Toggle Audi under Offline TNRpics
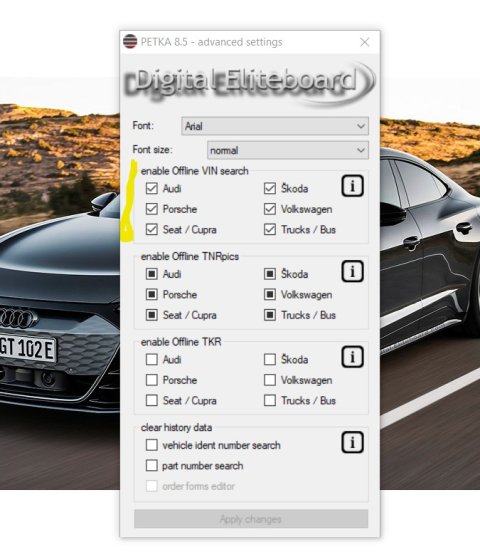Image resolution: width=480 pixels, height=557 pixels. point(152,274)
